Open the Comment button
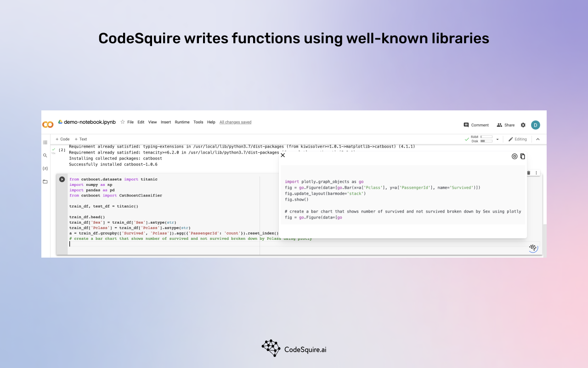The image size is (588, 368). (x=476, y=125)
